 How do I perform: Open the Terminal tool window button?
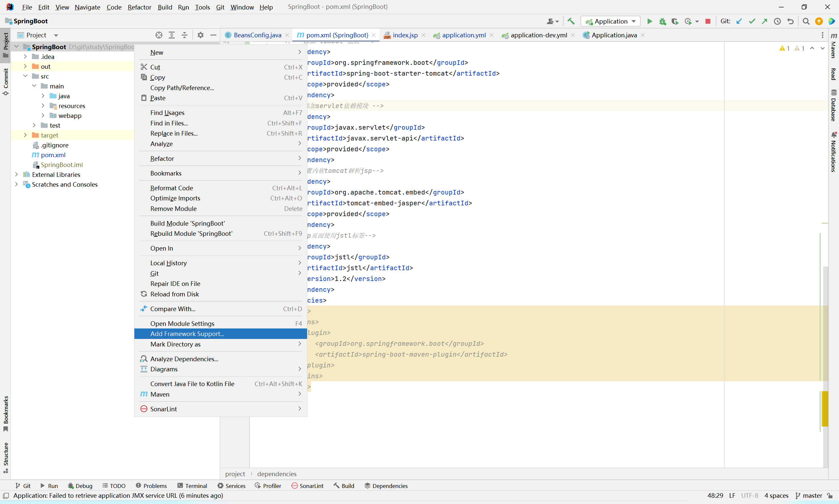(x=192, y=486)
